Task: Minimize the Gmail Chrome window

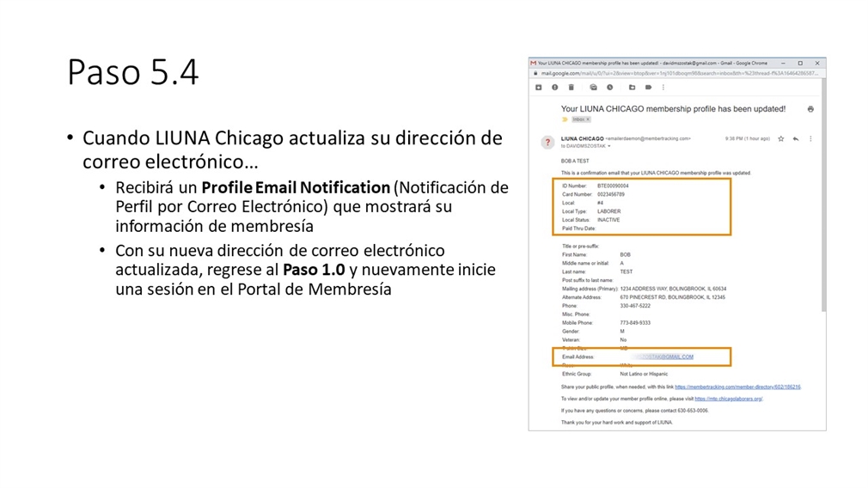Action: [783, 63]
